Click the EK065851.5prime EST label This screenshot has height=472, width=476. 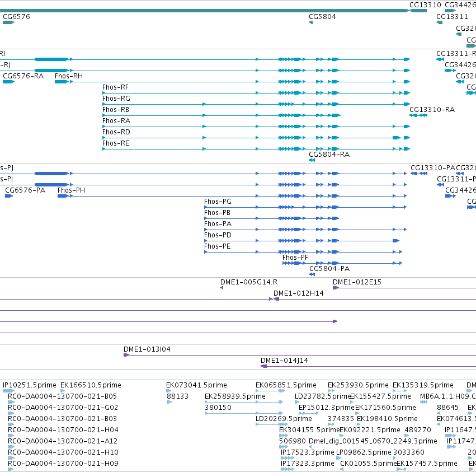click(x=286, y=385)
